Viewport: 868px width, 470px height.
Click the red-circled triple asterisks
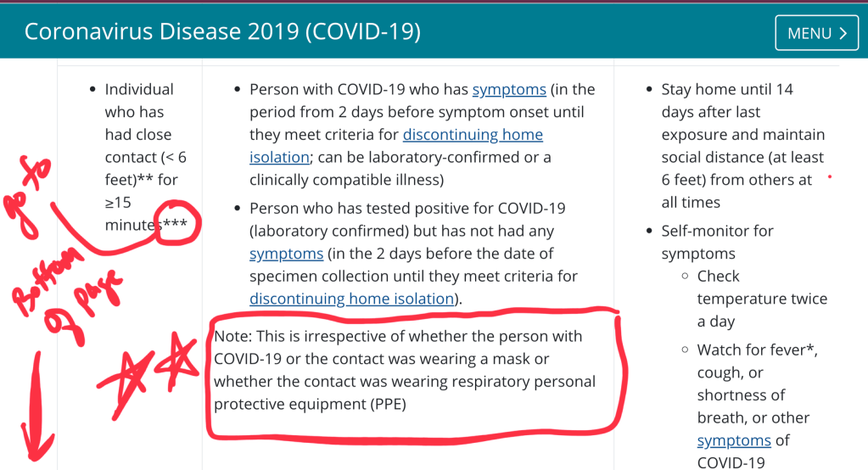[180, 223]
